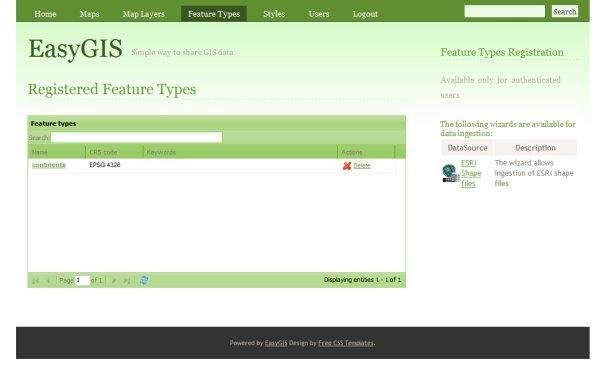
Task: Click the Registered Feature Types heading
Action: point(112,89)
